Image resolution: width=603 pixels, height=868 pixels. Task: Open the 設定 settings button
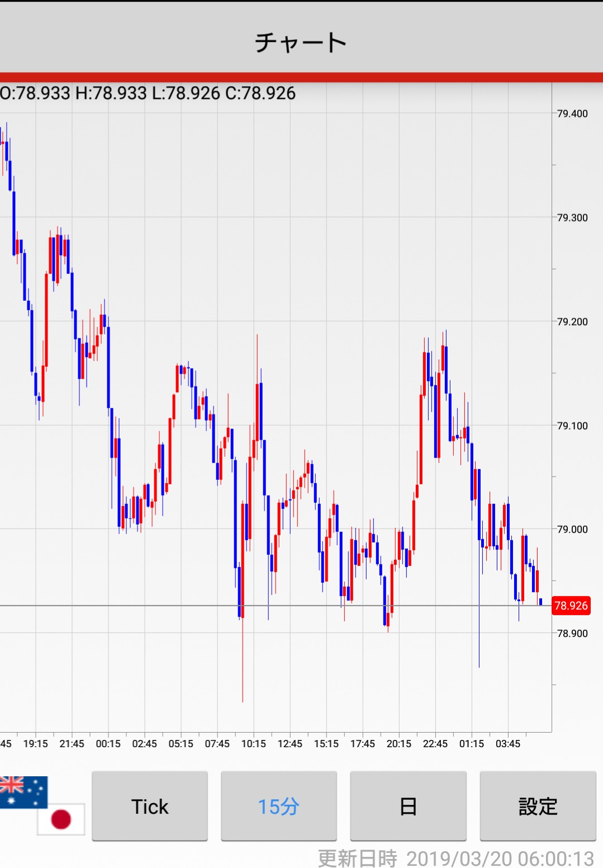pos(538,806)
